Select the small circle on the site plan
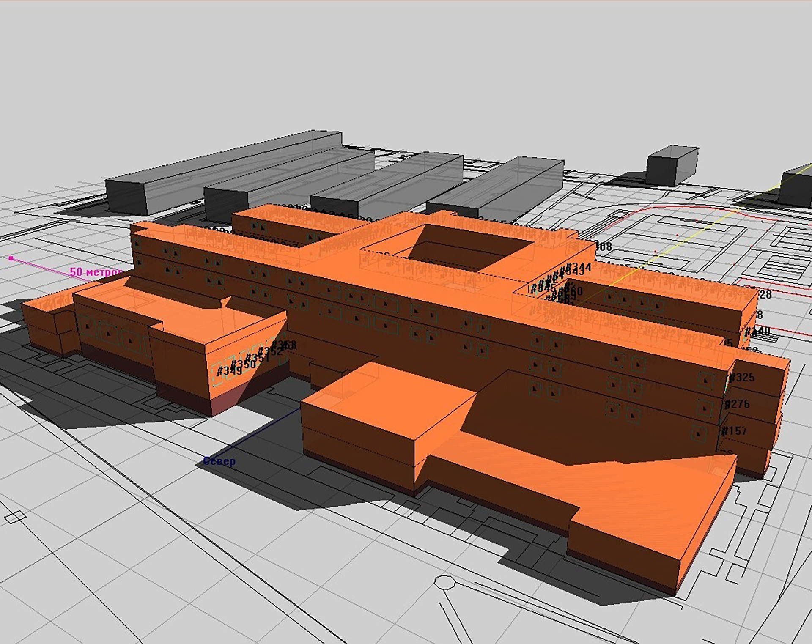 [444, 582]
